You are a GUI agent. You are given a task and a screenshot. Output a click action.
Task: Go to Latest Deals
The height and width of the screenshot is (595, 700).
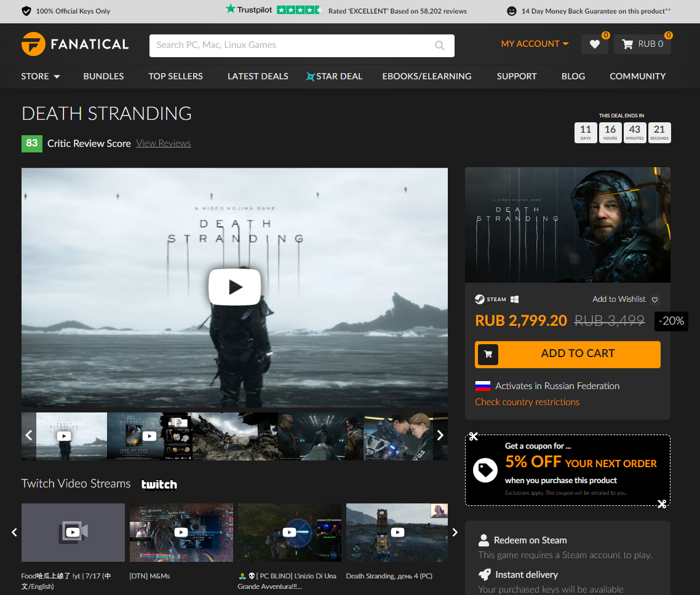(x=258, y=76)
